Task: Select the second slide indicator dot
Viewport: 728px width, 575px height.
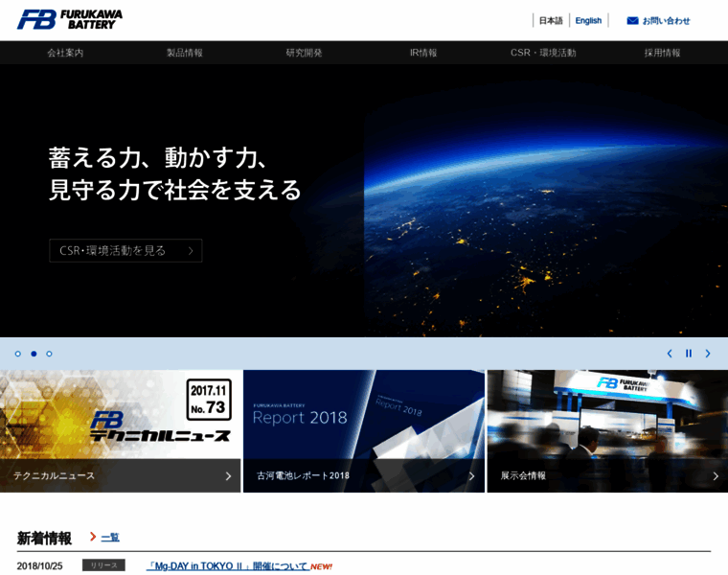Action: pyautogui.click(x=34, y=354)
